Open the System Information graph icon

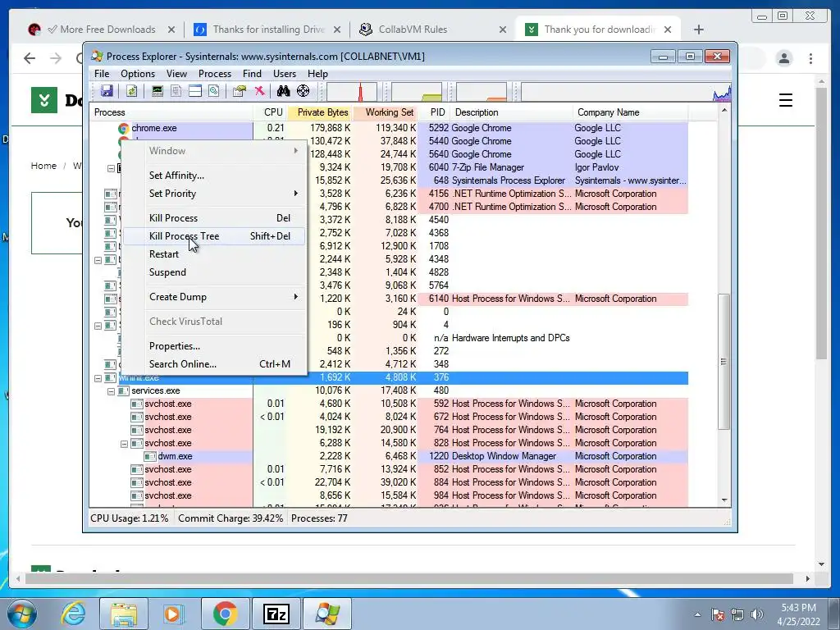click(x=157, y=91)
